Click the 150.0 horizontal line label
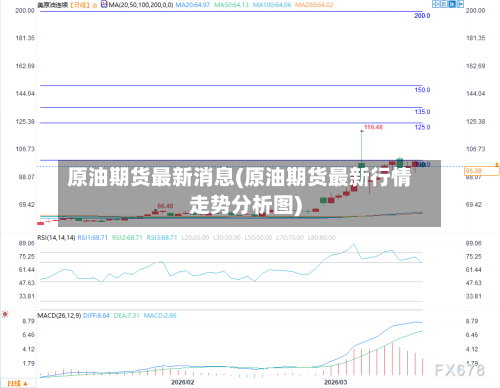500x388 pixels. pos(422,90)
